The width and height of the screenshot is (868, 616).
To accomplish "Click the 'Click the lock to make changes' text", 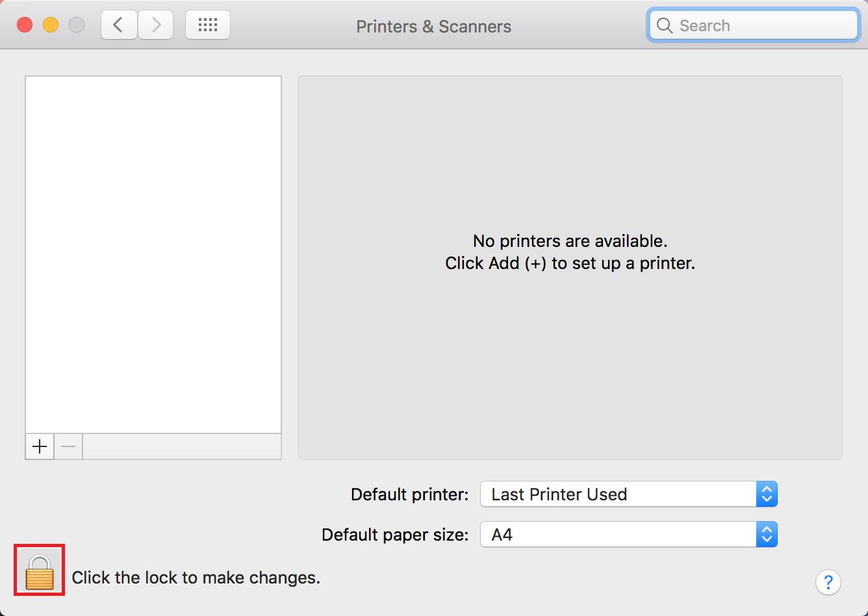I will (x=196, y=578).
